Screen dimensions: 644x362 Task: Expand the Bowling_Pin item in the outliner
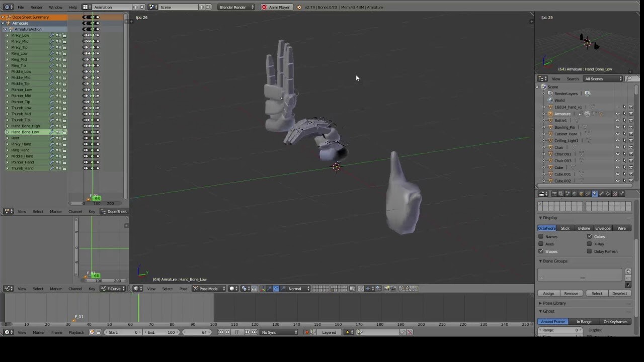(x=543, y=127)
